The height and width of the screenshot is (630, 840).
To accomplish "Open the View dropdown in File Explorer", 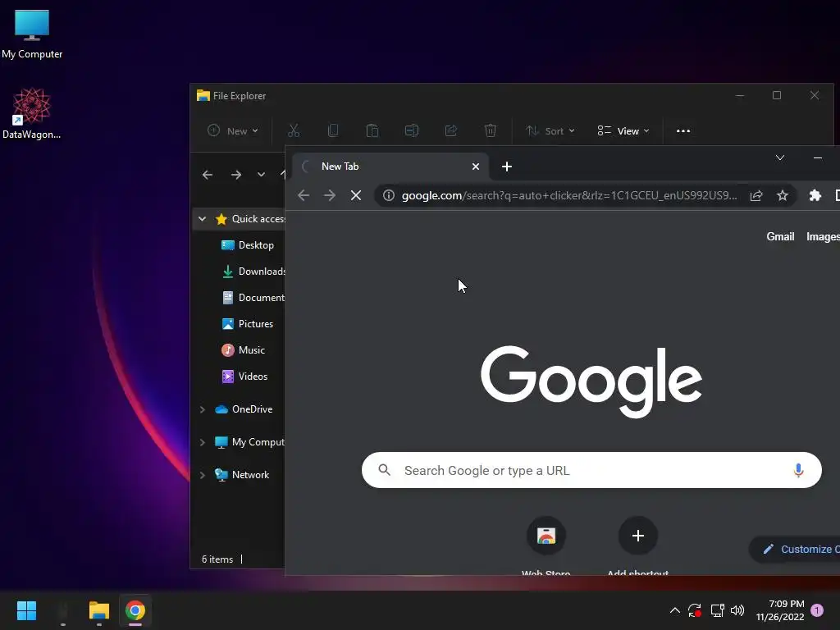I will point(623,130).
